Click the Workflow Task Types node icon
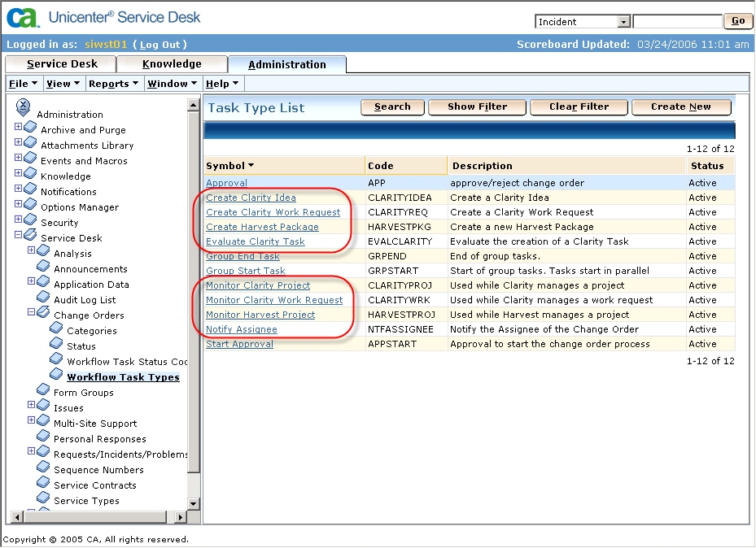Viewport: 756px width, 548px height. (x=56, y=375)
